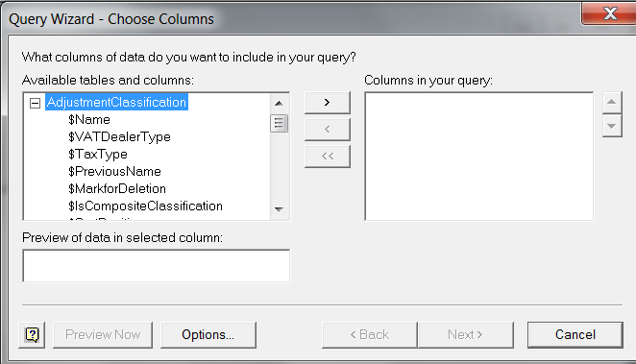
Task: Cancel the Query Wizard
Action: (575, 335)
